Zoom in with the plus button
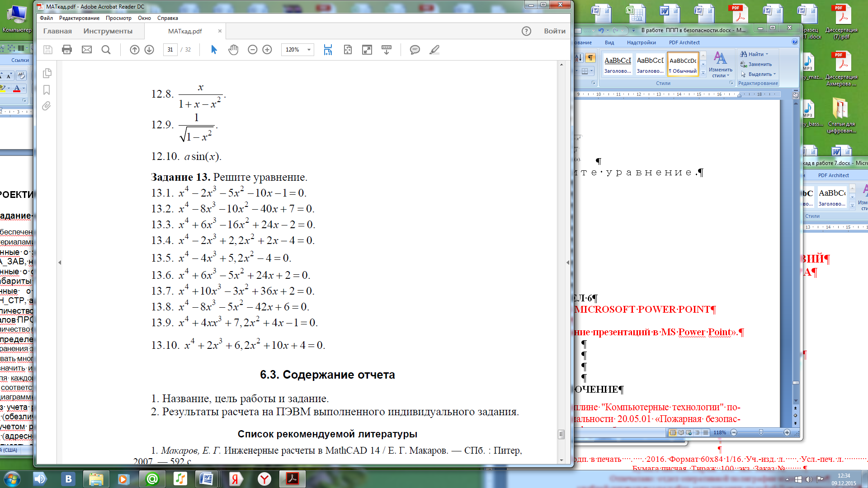Screen dimensions: 868x488 click(x=267, y=50)
